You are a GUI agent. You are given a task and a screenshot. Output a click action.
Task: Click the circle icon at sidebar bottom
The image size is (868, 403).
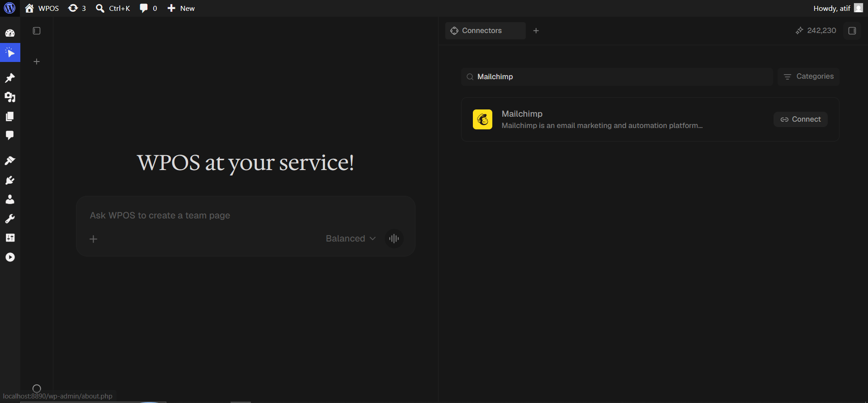[37, 389]
